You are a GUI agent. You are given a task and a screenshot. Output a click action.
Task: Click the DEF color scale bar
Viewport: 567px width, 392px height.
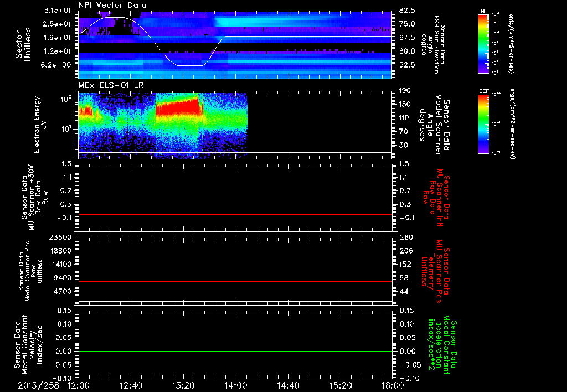(484, 124)
